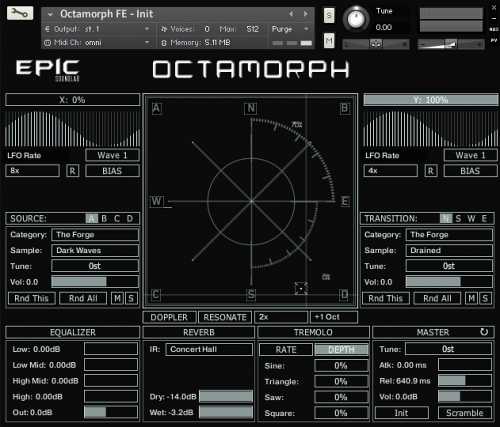Solo the Transition layer with S
This screenshot has height=427, width=500.
tap(485, 298)
